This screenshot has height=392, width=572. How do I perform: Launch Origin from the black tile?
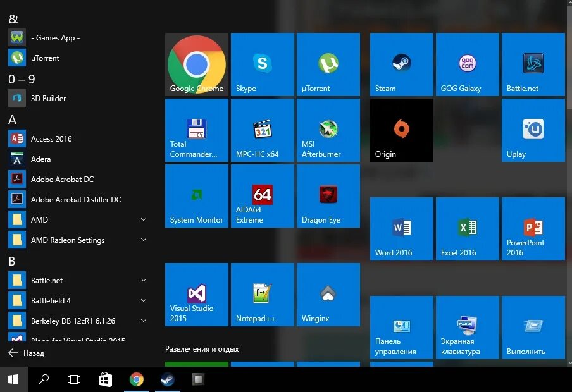click(x=402, y=130)
